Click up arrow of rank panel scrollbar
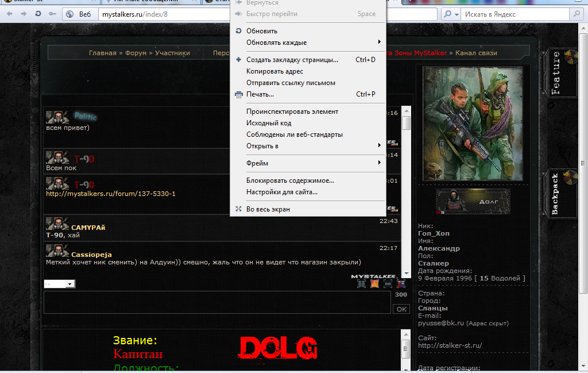Image resolution: width=588 pixels, height=373 pixels. click(x=406, y=334)
